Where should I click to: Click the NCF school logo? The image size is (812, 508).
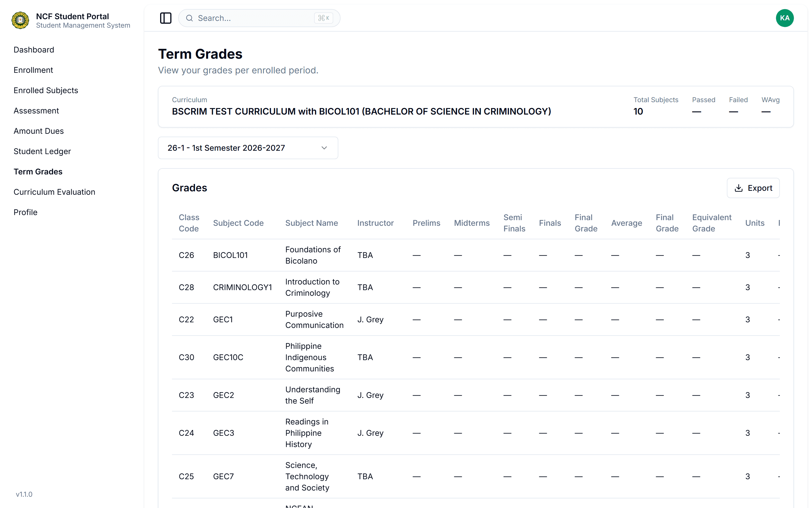click(x=21, y=20)
